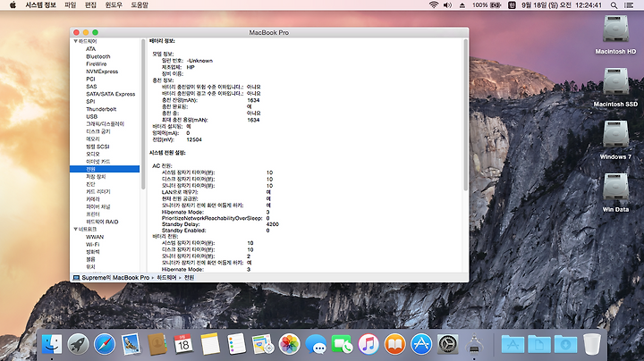Select NVMExpress in the sidebar
644x361 pixels.
point(102,71)
